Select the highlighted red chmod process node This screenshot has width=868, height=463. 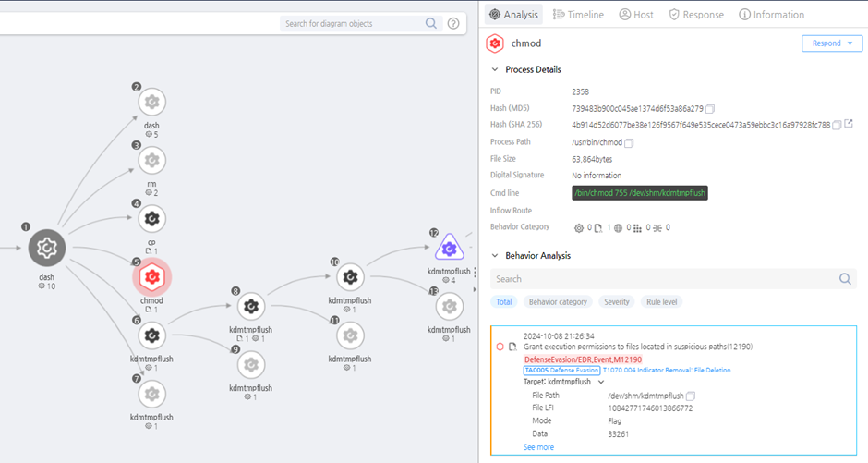(152, 276)
